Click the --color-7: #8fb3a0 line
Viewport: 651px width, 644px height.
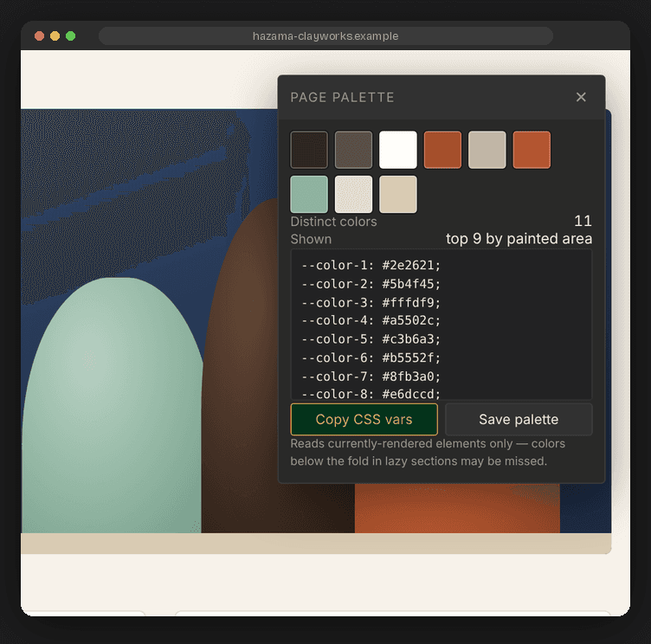[x=371, y=377]
